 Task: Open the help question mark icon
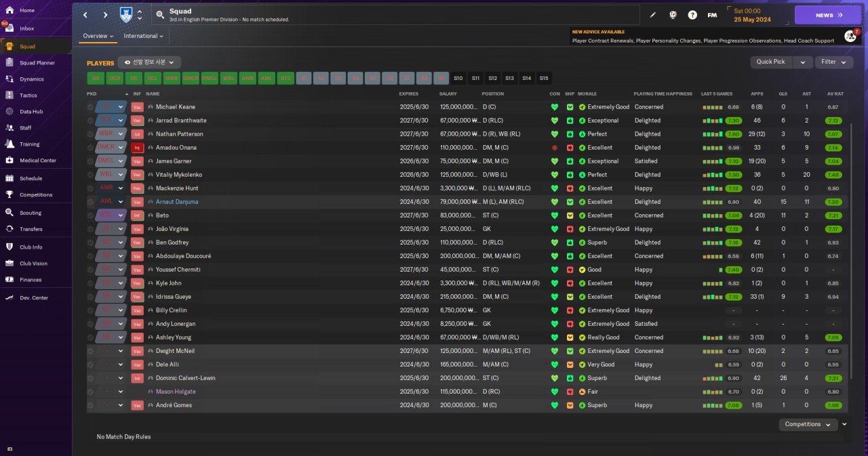coord(692,15)
